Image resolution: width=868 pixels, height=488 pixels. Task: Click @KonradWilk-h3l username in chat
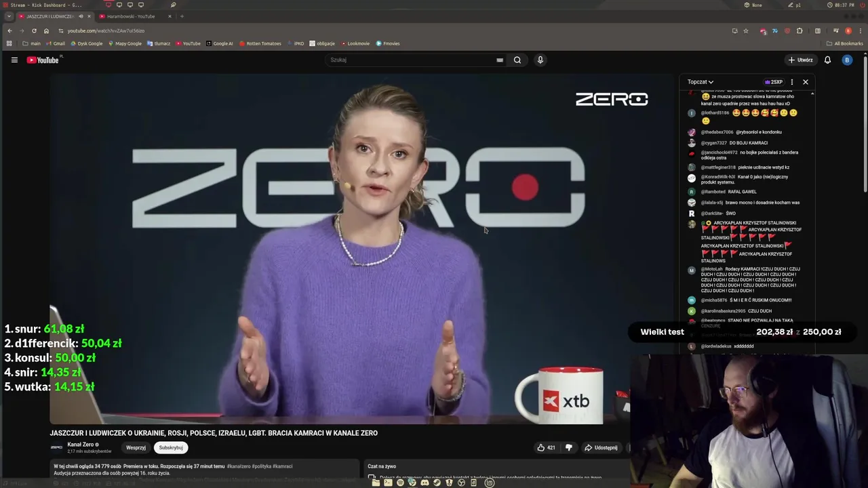[x=718, y=177]
